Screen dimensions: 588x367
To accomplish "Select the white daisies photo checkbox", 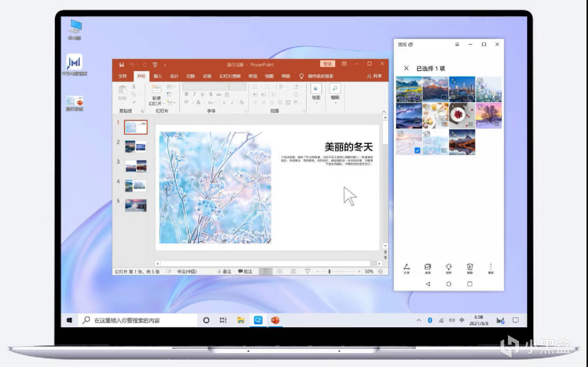I will coord(497,98).
